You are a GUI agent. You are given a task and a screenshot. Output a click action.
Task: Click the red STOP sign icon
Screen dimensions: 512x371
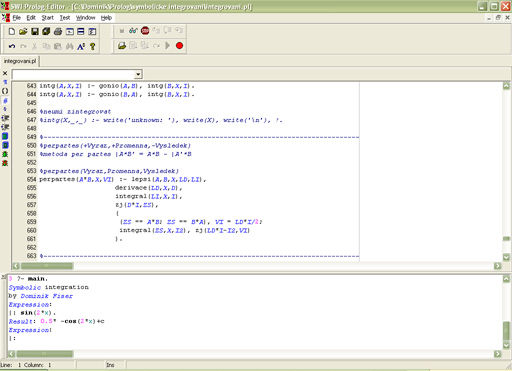tap(145, 31)
